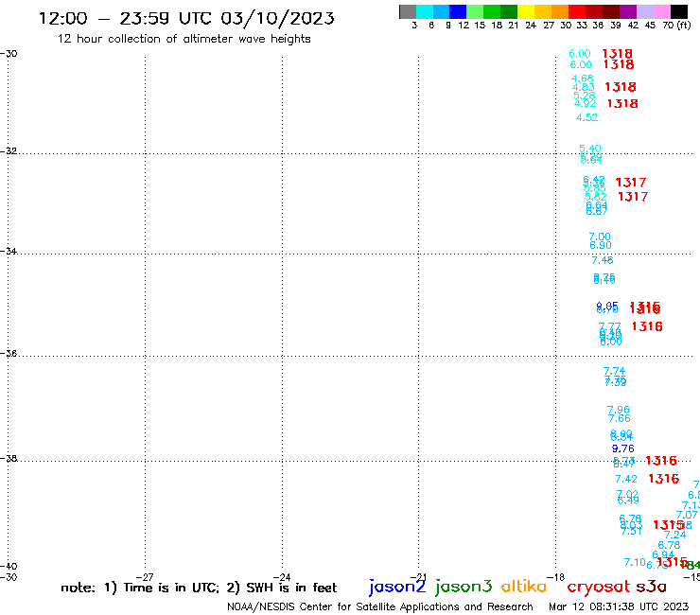The image size is (700, 615).
Task: Click the NOAA/NESDIS Center credit text
Action: 380,606
